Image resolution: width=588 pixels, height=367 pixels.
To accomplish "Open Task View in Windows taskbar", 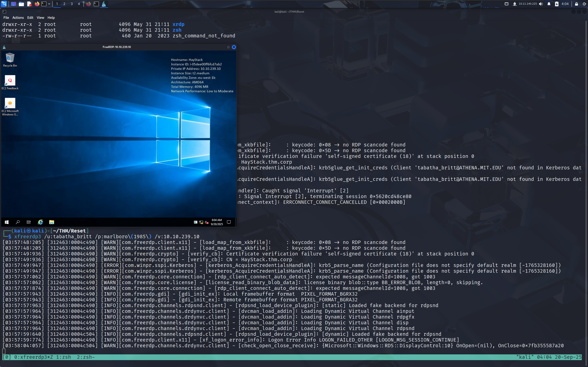I will [x=29, y=222].
